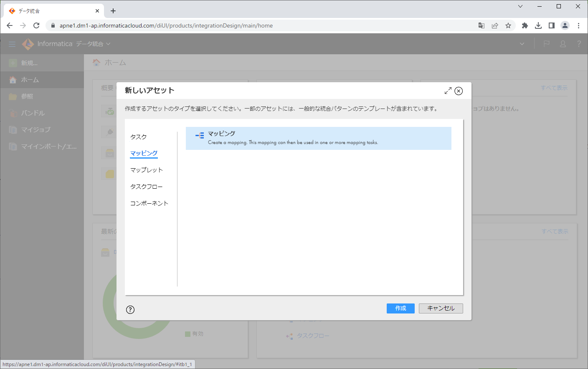Screen dimensions: 588x369
Task: Open マイジョブ in the sidebar
Action: (42, 130)
